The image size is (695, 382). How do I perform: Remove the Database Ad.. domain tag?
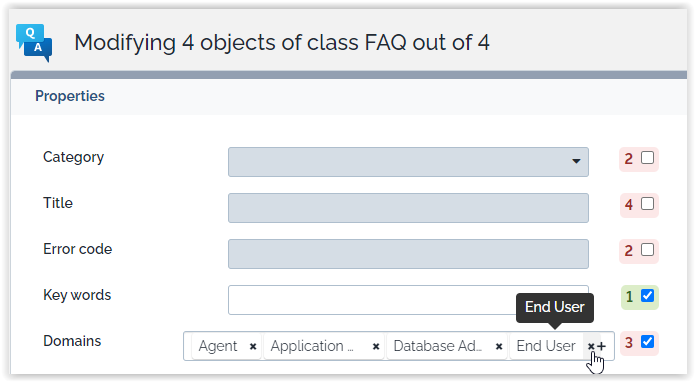[499, 347]
